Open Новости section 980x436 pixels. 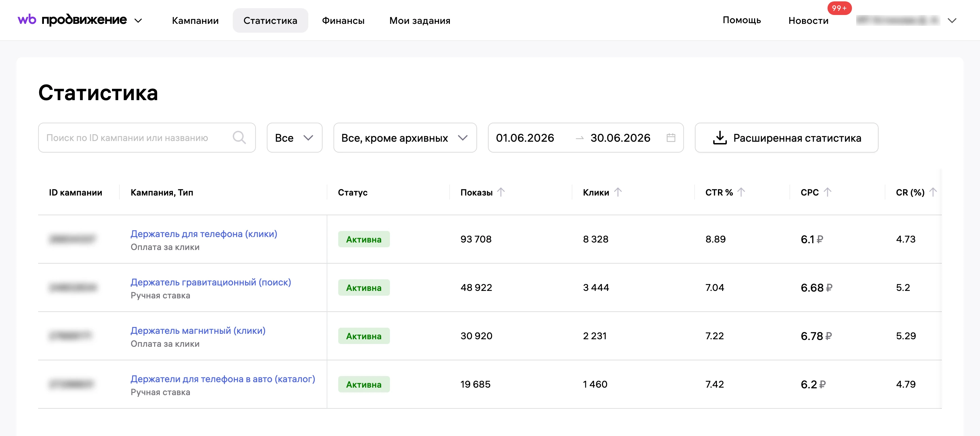pos(808,20)
